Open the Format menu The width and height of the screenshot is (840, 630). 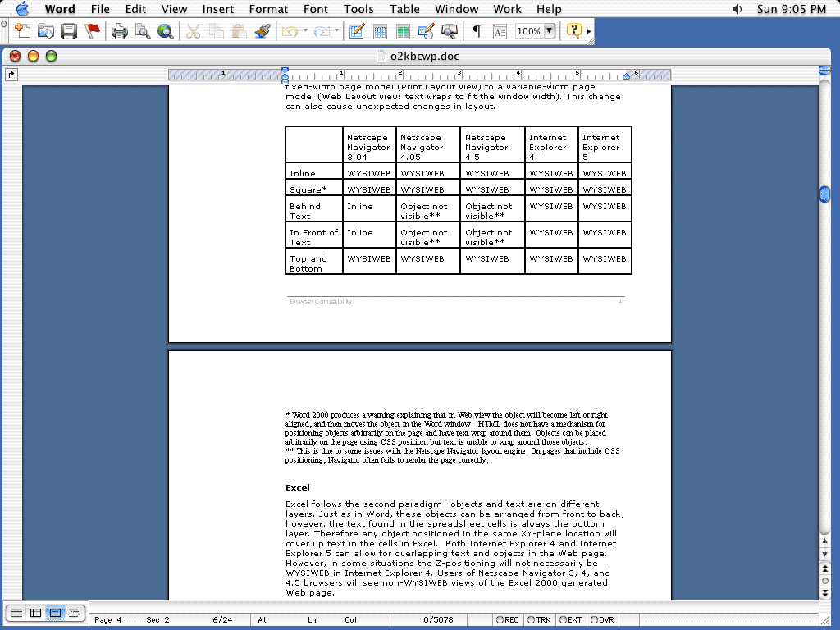pos(268,9)
